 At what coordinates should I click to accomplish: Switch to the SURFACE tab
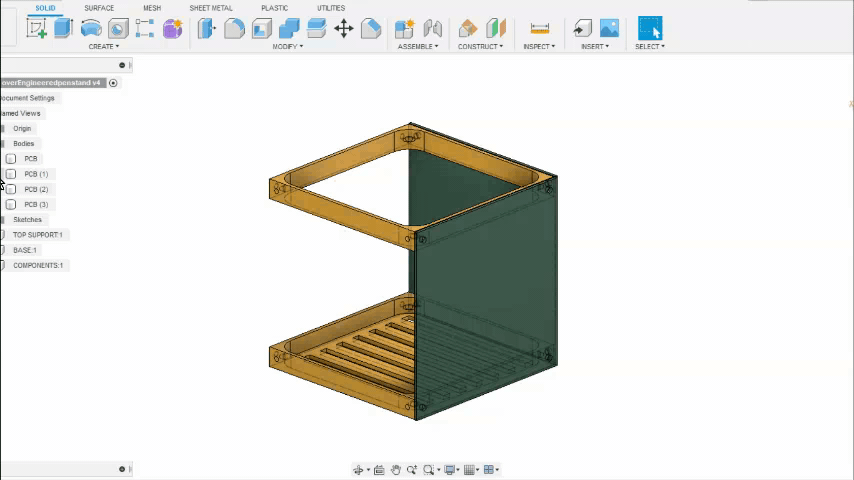pos(99,8)
